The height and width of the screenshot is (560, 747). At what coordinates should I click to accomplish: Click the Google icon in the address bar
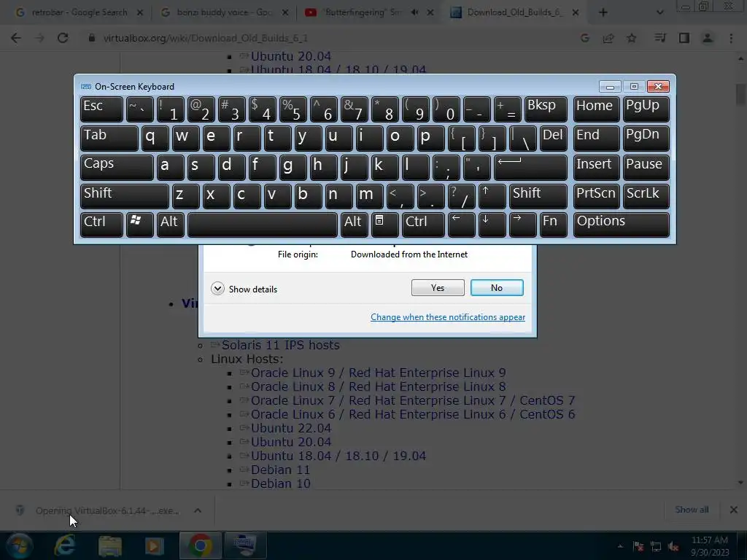(584, 38)
